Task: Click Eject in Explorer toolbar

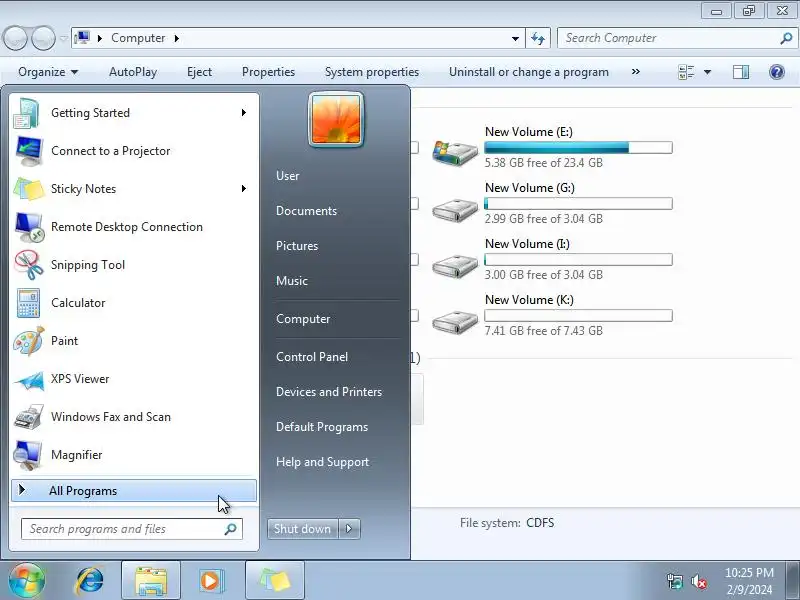Action: (x=199, y=72)
